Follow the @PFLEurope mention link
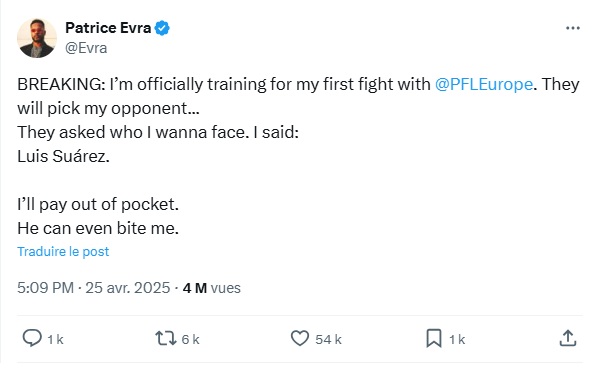 coord(484,84)
